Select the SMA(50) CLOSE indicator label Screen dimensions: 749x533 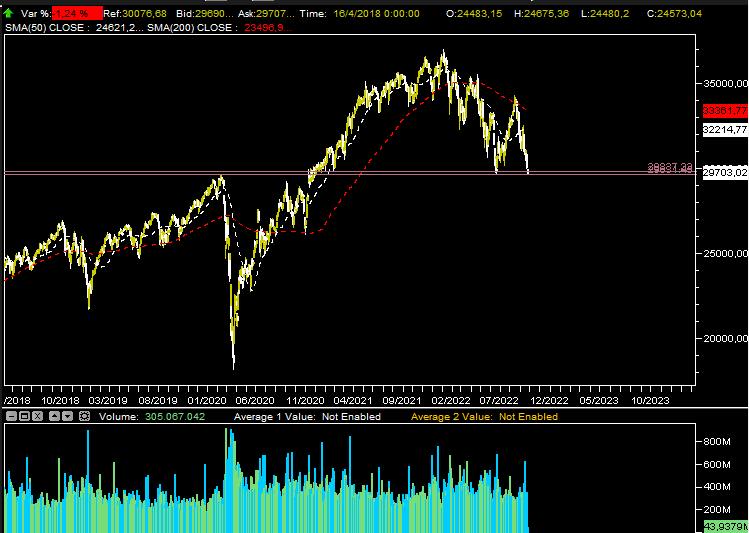click(47, 28)
